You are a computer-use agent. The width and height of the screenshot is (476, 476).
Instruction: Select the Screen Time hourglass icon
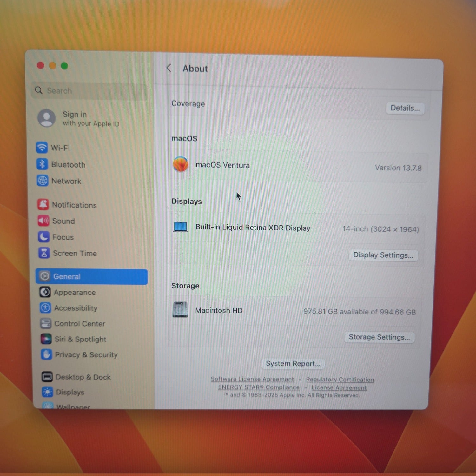point(44,253)
